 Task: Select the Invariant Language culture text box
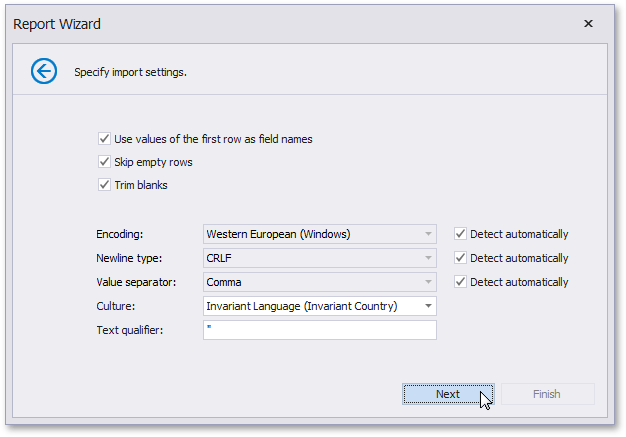(x=310, y=306)
